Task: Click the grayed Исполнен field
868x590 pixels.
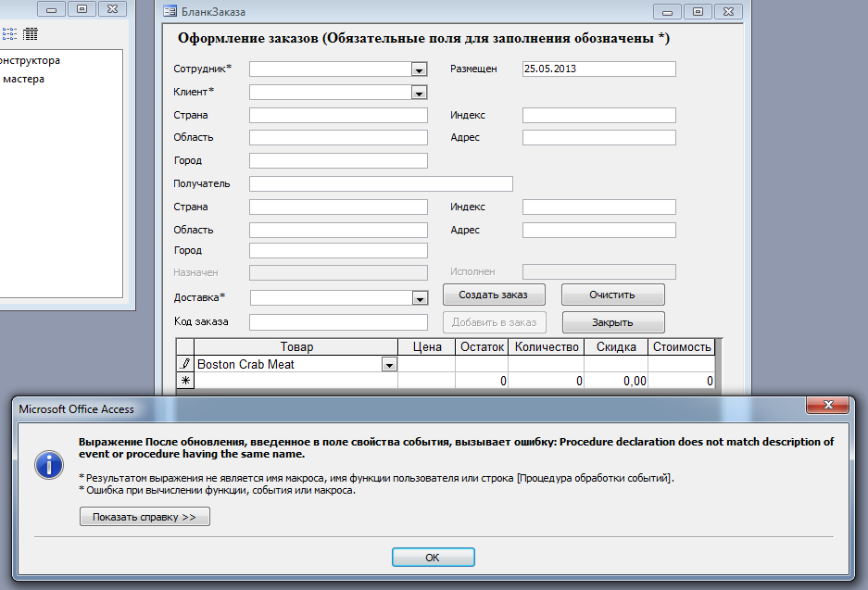Action: (x=599, y=271)
